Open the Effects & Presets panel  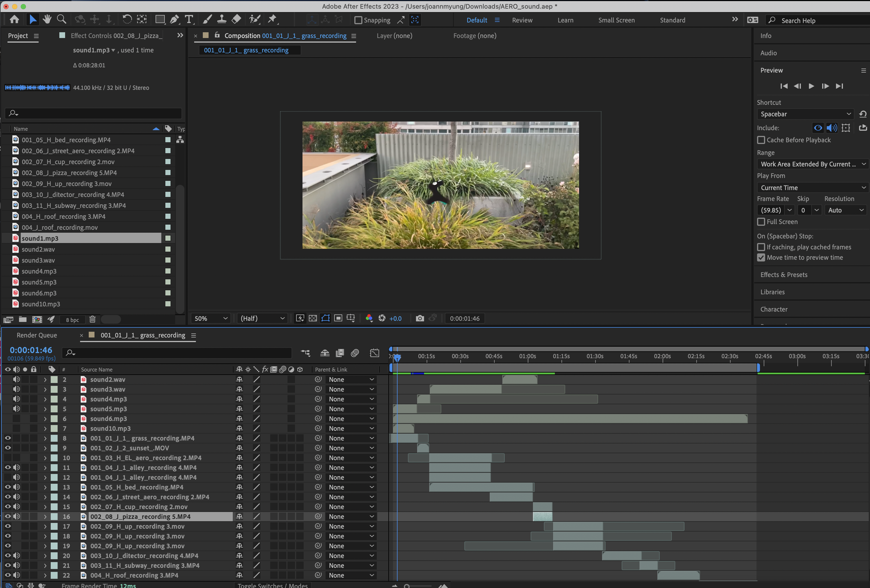pyautogui.click(x=784, y=275)
